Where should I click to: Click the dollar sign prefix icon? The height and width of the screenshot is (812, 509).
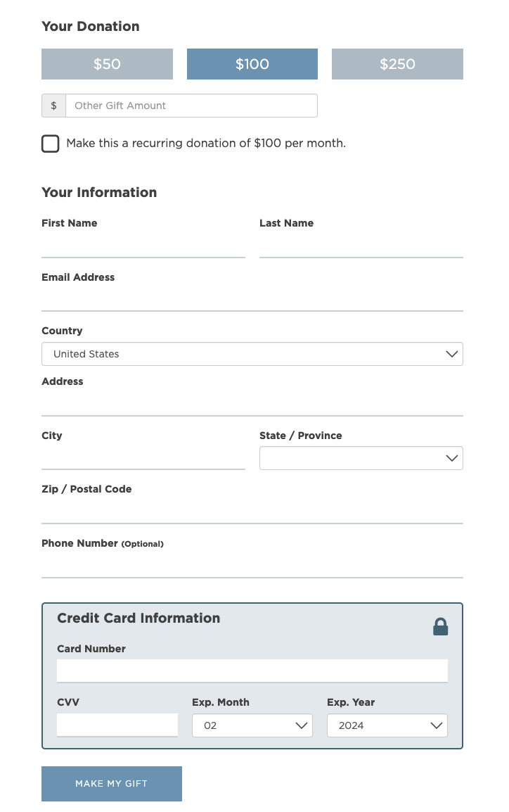tap(53, 106)
